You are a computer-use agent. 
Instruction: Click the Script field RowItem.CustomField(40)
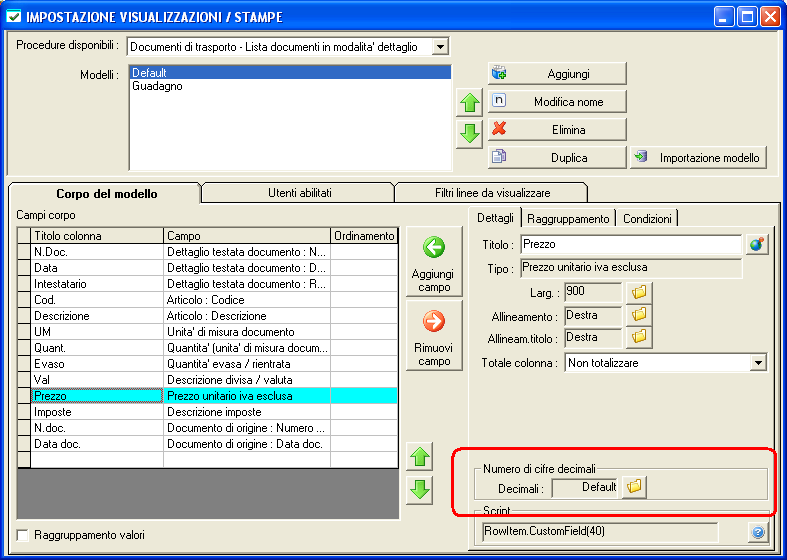(600, 532)
